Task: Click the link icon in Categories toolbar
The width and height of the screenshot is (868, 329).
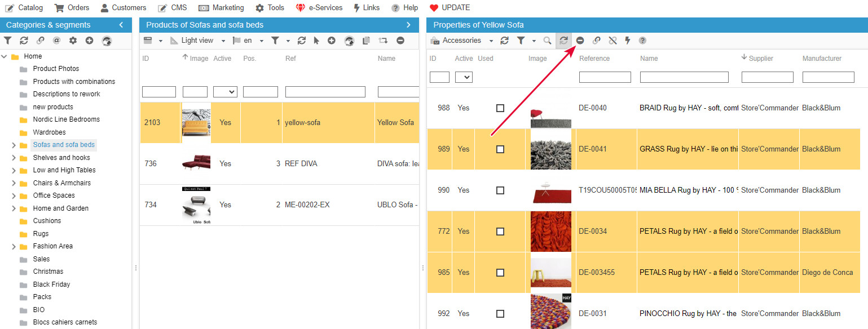Action: (x=40, y=41)
